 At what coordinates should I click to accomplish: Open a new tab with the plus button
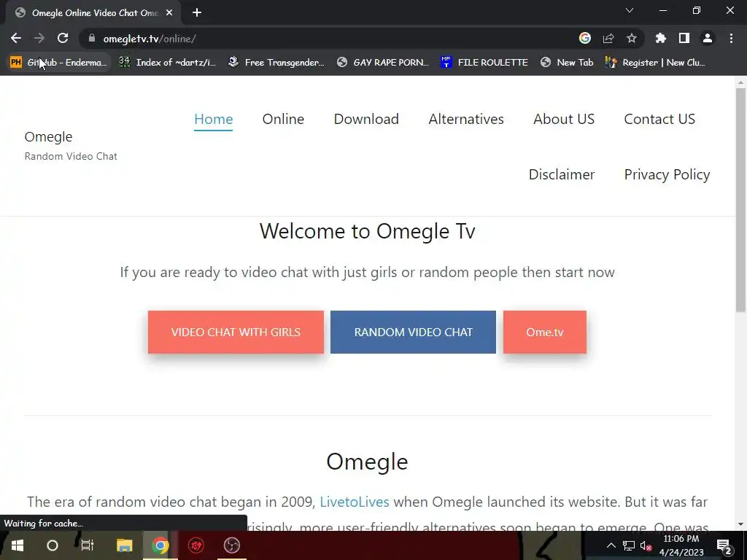coord(197,13)
